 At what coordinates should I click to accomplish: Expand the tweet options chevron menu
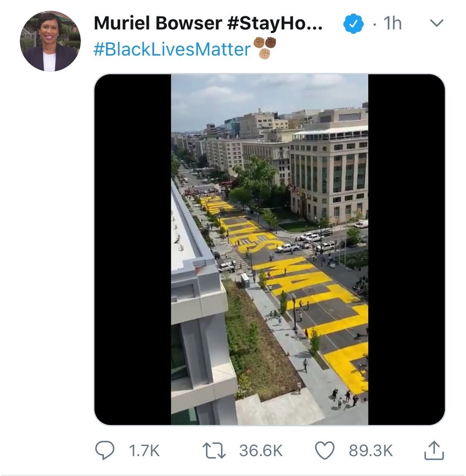pos(437,24)
